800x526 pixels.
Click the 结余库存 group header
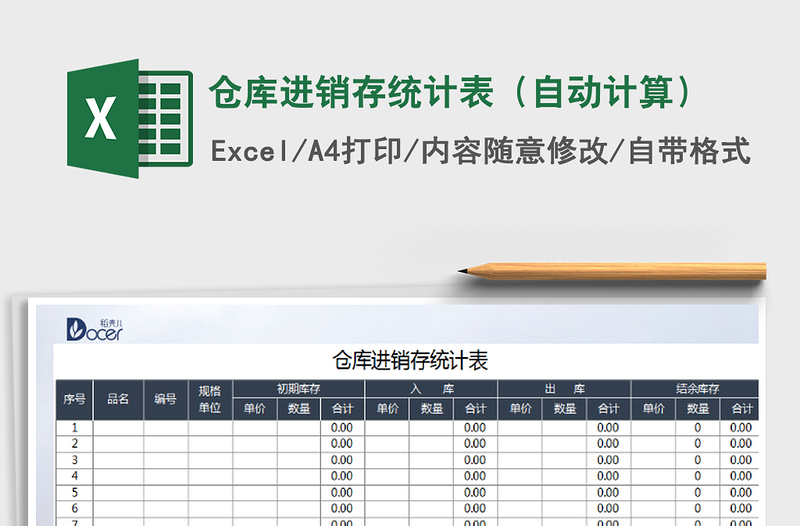coord(696,389)
